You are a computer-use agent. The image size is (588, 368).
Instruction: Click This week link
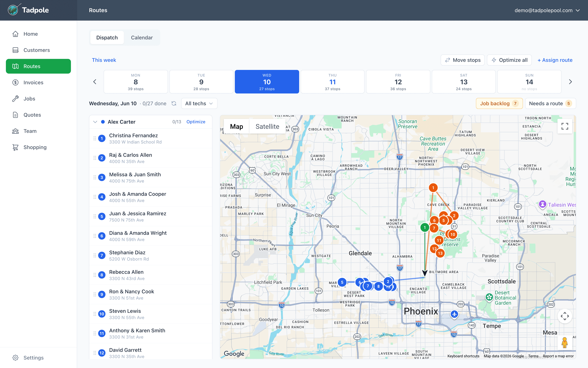tap(104, 60)
